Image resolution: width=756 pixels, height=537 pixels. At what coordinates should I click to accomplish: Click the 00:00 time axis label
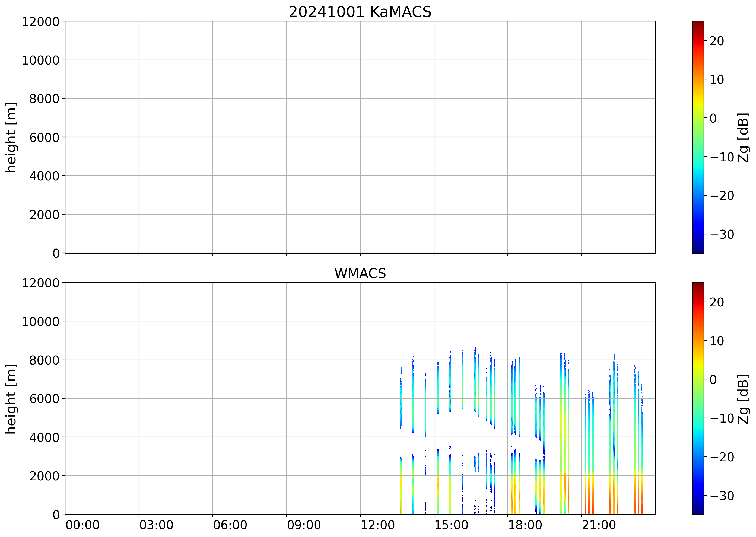coord(82,525)
